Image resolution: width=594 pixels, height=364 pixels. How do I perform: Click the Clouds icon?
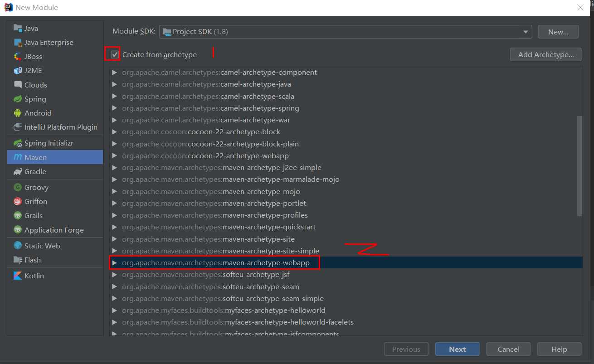pyautogui.click(x=18, y=85)
